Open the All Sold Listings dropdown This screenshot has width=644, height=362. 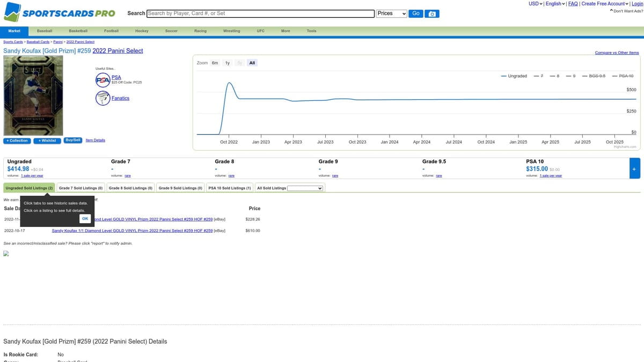pyautogui.click(x=305, y=188)
